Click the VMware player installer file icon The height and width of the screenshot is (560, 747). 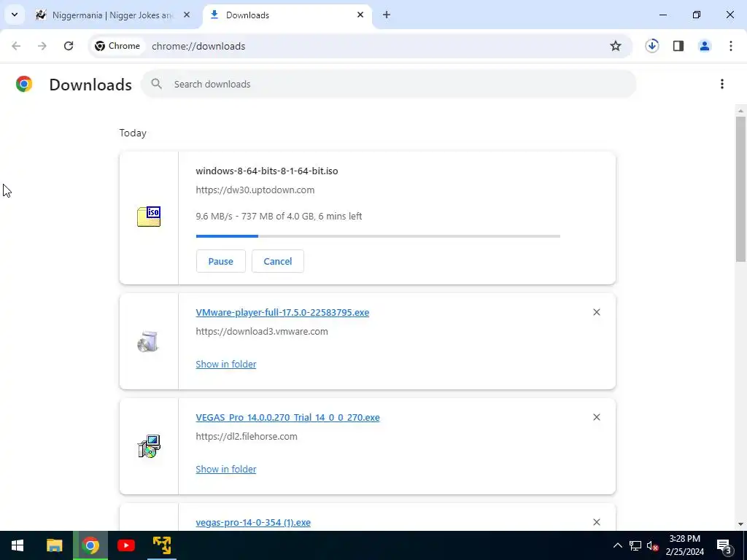pyautogui.click(x=148, y=341)
